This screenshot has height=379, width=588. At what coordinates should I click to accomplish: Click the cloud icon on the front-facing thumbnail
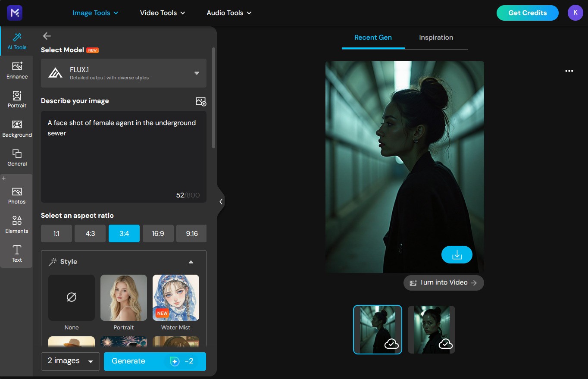click(x=445, y=344)
